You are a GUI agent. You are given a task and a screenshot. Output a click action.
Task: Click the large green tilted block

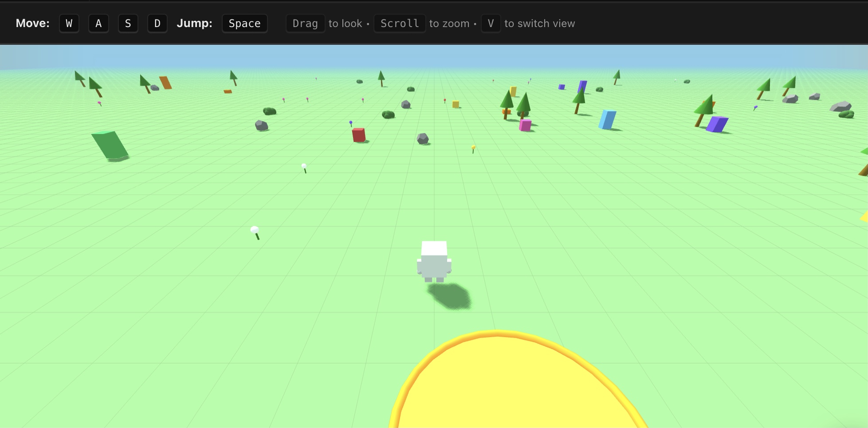coord(110,145)
